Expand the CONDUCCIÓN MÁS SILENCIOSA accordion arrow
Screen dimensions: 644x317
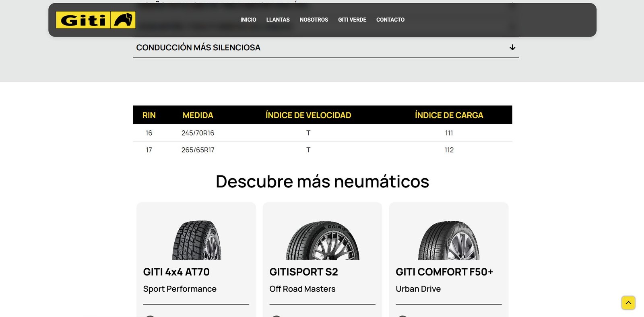tap(512, 47)
